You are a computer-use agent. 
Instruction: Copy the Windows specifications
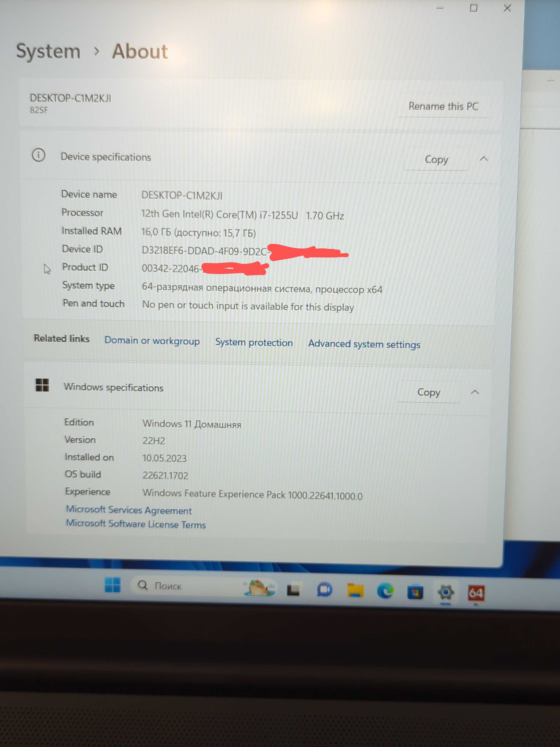[x=429, y=392]
